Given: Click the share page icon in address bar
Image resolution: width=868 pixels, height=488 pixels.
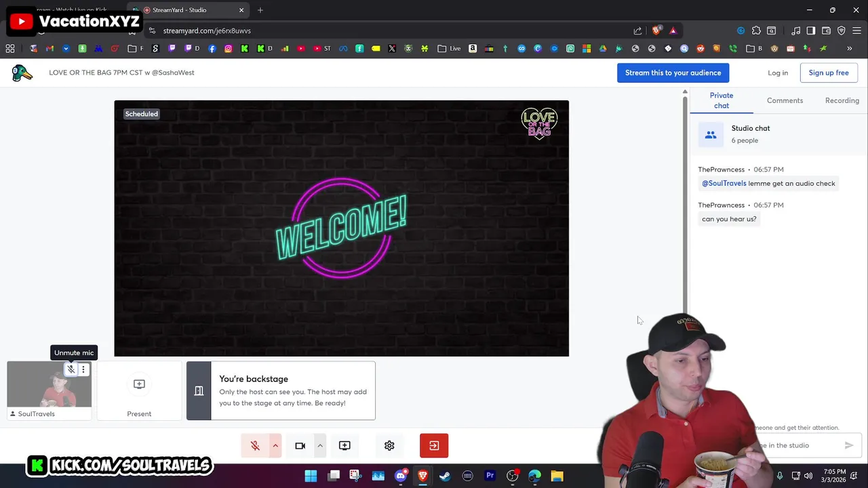Looking at the screenshot, I should pos(637,30).
